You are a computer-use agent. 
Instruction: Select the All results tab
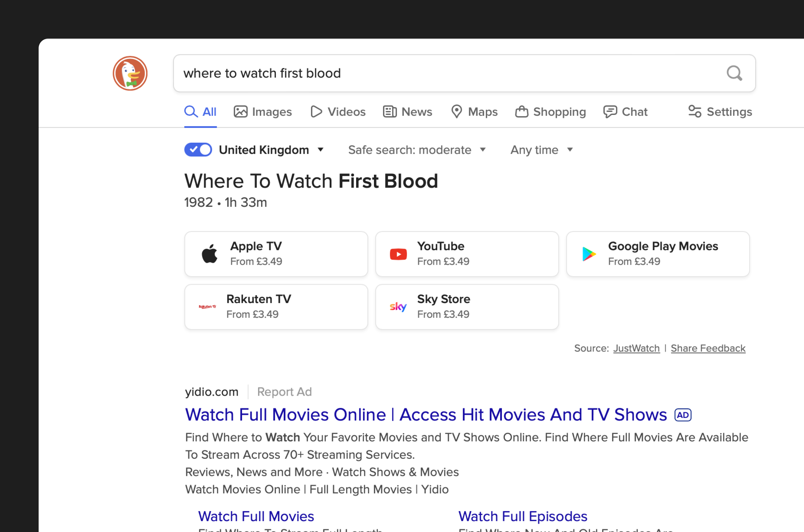(200, 112)
